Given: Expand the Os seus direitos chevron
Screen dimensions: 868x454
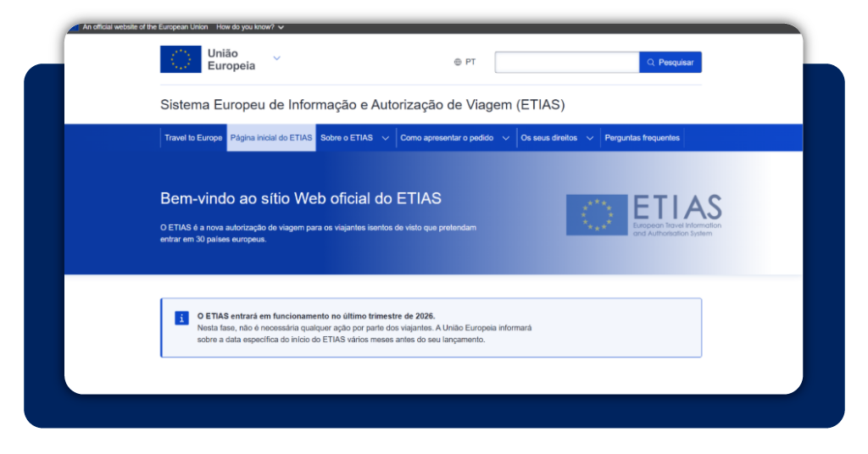Looking at the screenshot, I should tap(590, 138).
